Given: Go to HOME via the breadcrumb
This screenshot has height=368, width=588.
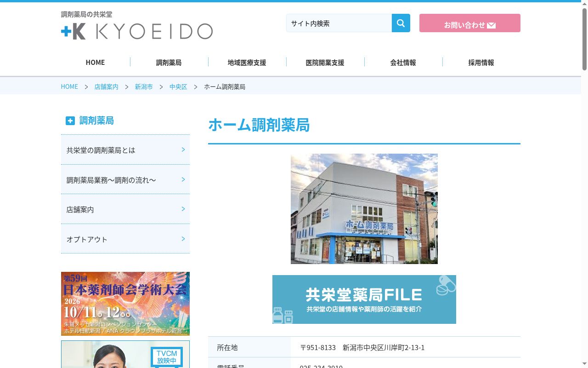Looking at the screenshot, I should click(69, 86).
